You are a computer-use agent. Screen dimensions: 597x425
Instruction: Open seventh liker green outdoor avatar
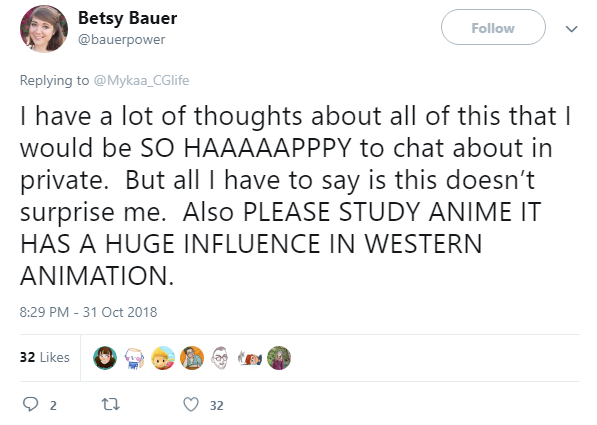coord(279,358)
